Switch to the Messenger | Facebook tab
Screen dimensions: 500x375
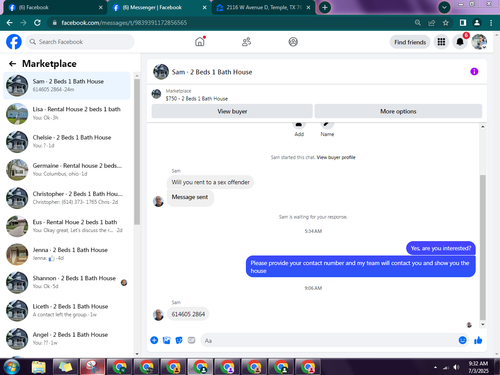pyautogui.click(x=159, y=8)
